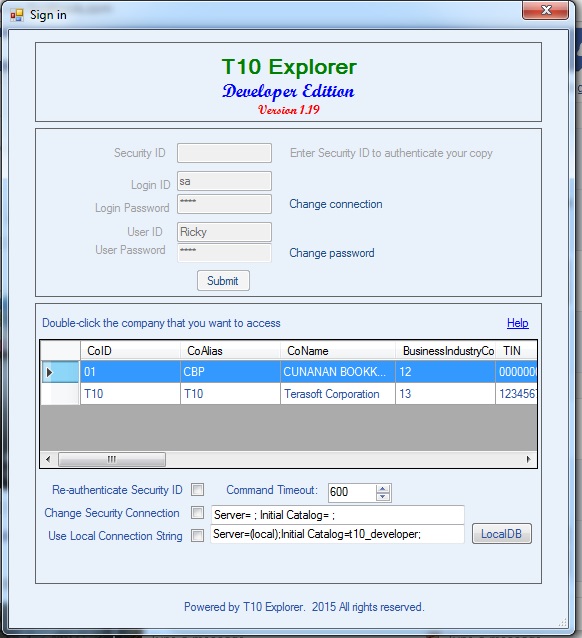Increase Command Timeout with up arrow

(x=383, y=488)
